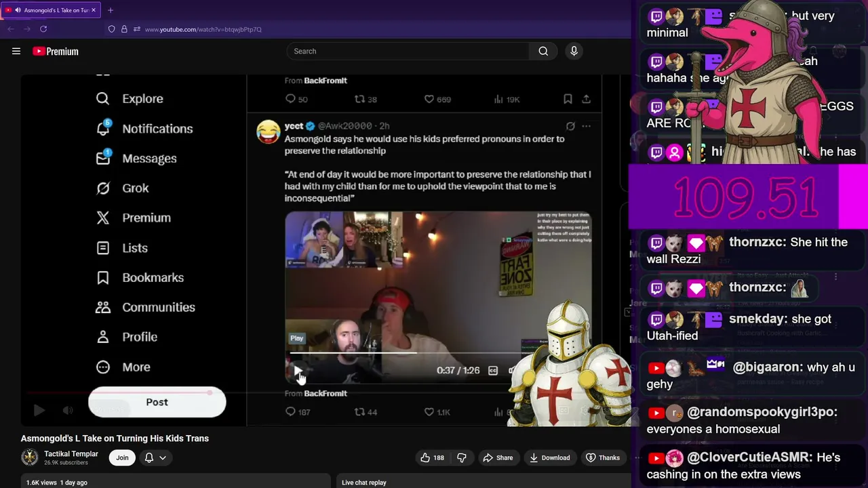
Task: Dislike the YouTube video
Action: [462, 457]
